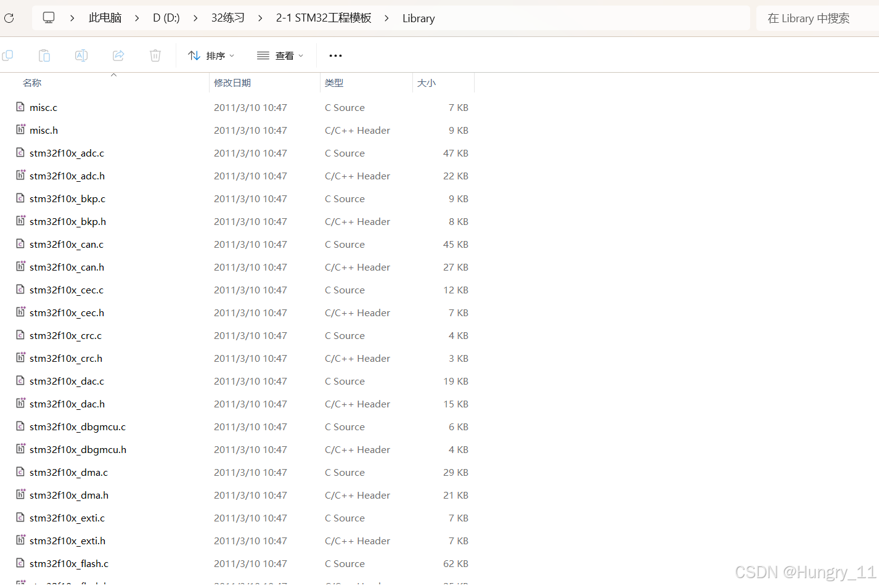Viewport: 879px width, 588px height.
Task: Open the more options ellipsis menu
Action: pos(335,55)
